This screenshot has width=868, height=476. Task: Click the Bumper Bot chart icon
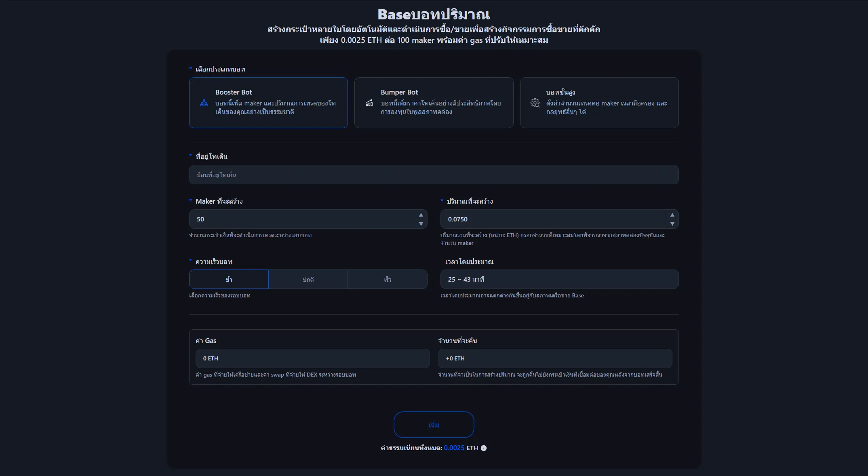369,103
